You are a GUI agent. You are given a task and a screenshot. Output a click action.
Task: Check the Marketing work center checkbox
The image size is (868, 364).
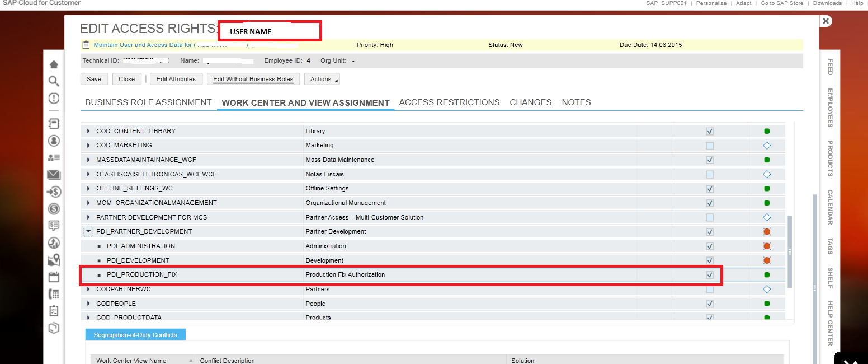coord(710,146)
